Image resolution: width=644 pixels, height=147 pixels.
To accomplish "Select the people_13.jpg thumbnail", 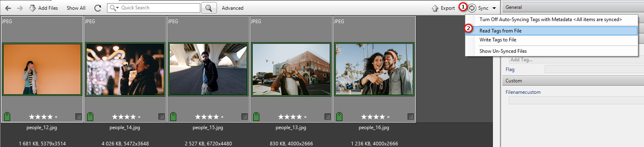I will coord(291,69).
